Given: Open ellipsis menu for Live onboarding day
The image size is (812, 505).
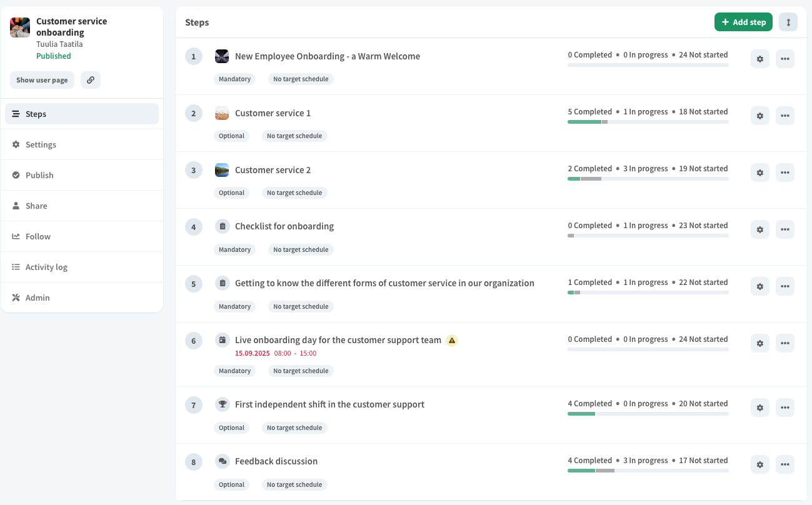Looking at the screenshot, I should (785, 343).
